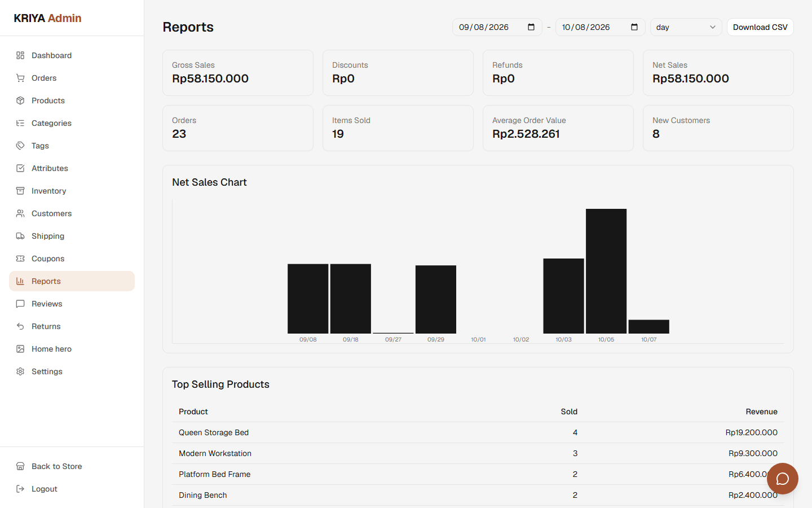Open the Customers menu item

pyautogui.click(x=72, y=213)
